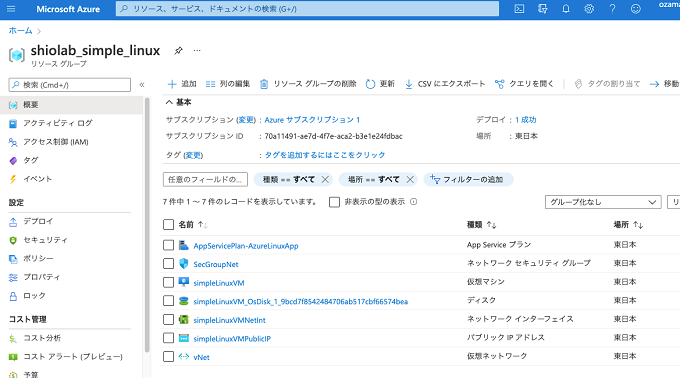Click the simpleLinuxVMNetInt interface icon
Viewport: 680px width, 378px height.
coord(184,319)
